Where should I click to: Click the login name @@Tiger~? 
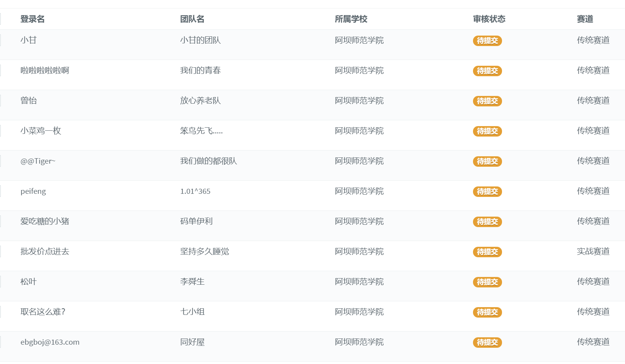[x=38, y=161]
